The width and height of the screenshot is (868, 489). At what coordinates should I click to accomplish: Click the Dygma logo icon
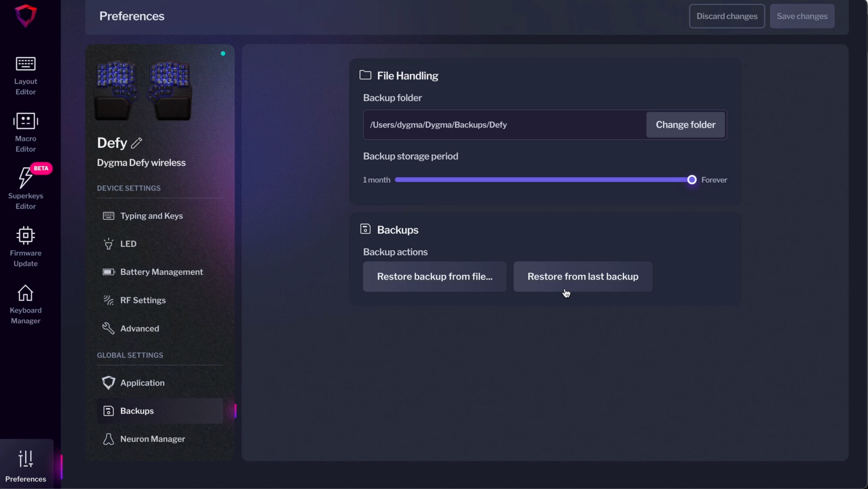(x=25, y=16)
